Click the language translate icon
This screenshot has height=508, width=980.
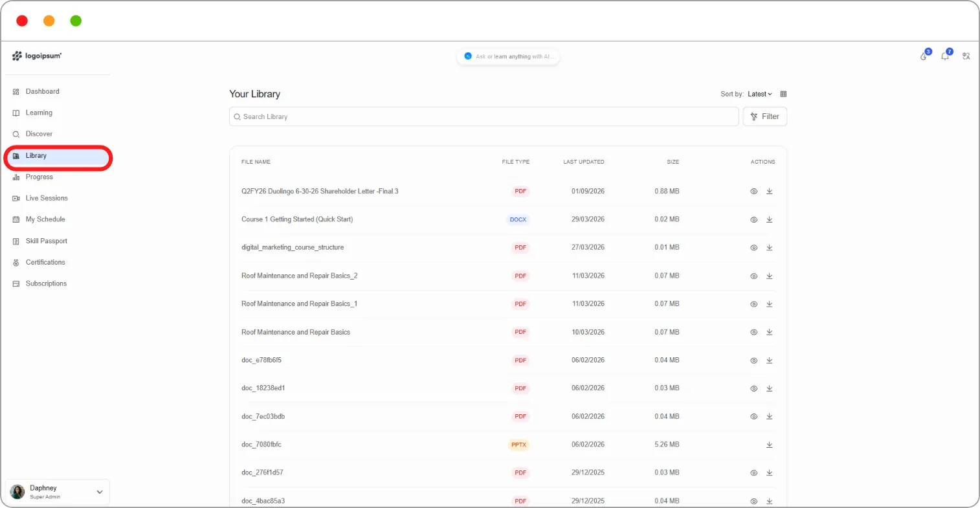pos(966,56)
